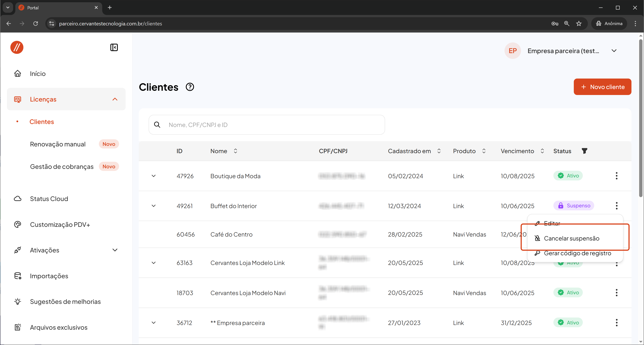The height and width of the screenshot is (345, 644).
Task: Open actions menu for Cervantes Loja Modelo Navi
Action: (616, 293)
